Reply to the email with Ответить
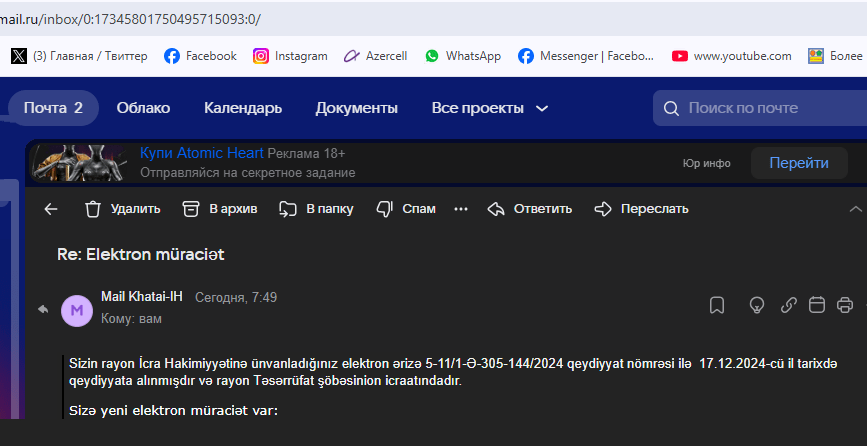Viewport: 867px width, 446px height. tap(529, 209)
